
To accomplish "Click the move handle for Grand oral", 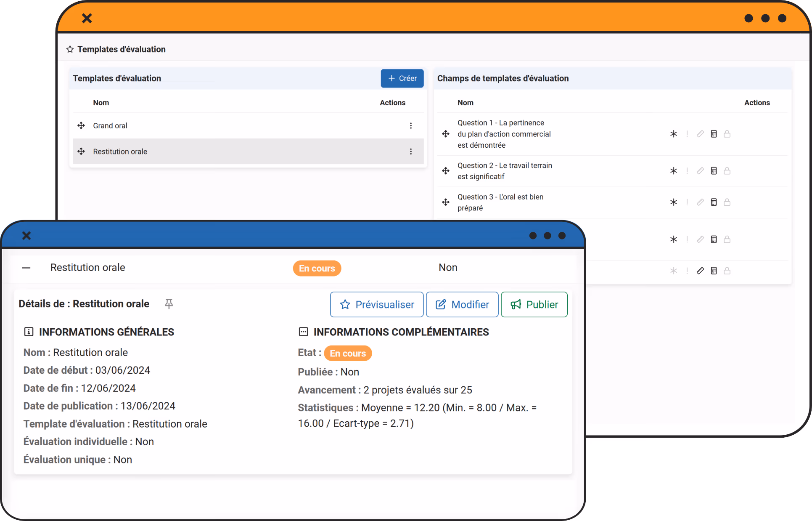I will [x=81, y=125].
